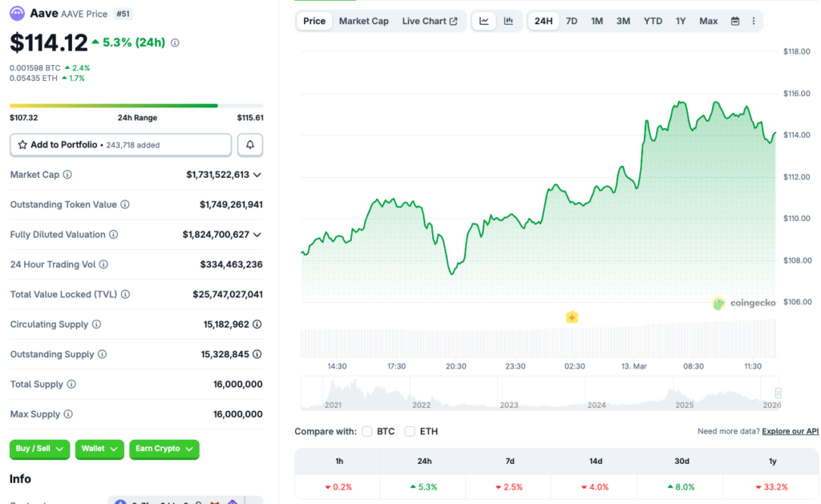Click Add to Portfolio button

point(121,145)
